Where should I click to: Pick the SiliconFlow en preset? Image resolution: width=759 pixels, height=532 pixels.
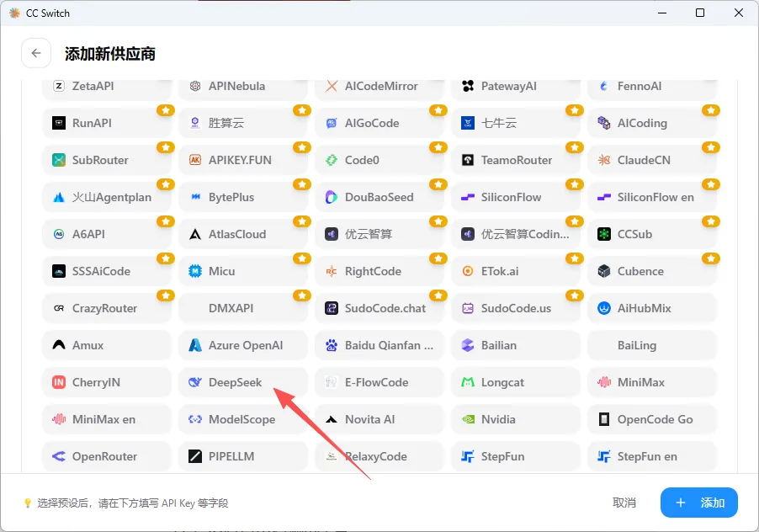(x=652, y=197)
